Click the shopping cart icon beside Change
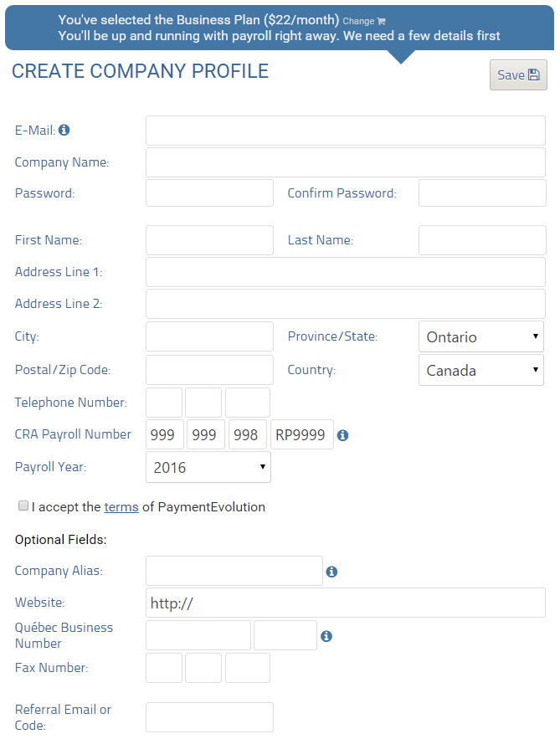Viewport: 560px width, 739px height. pyautogui.click(x=382, y=22)
